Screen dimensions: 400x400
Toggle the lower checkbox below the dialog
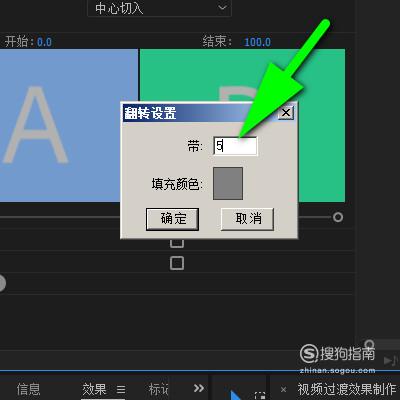tap(177, 263)
